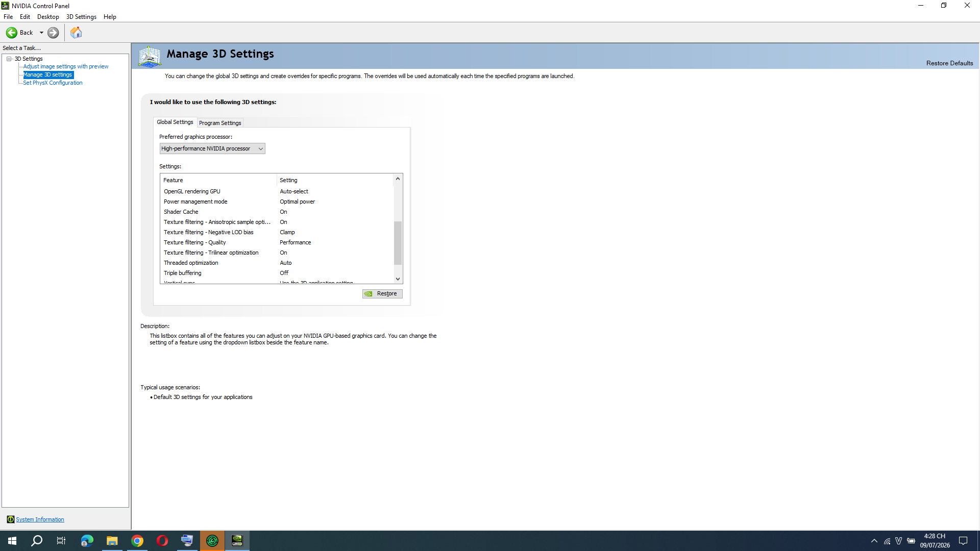The height and width of the screenshot is (551, 980).
Task: Open the Back history dropdown arrow
Action: tap(41, 33)
